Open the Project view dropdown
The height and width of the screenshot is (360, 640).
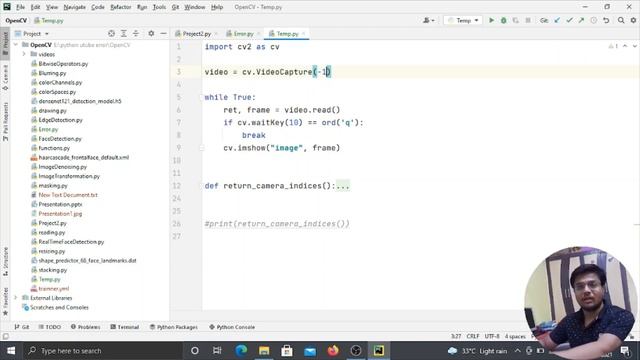tap(32, 33)
